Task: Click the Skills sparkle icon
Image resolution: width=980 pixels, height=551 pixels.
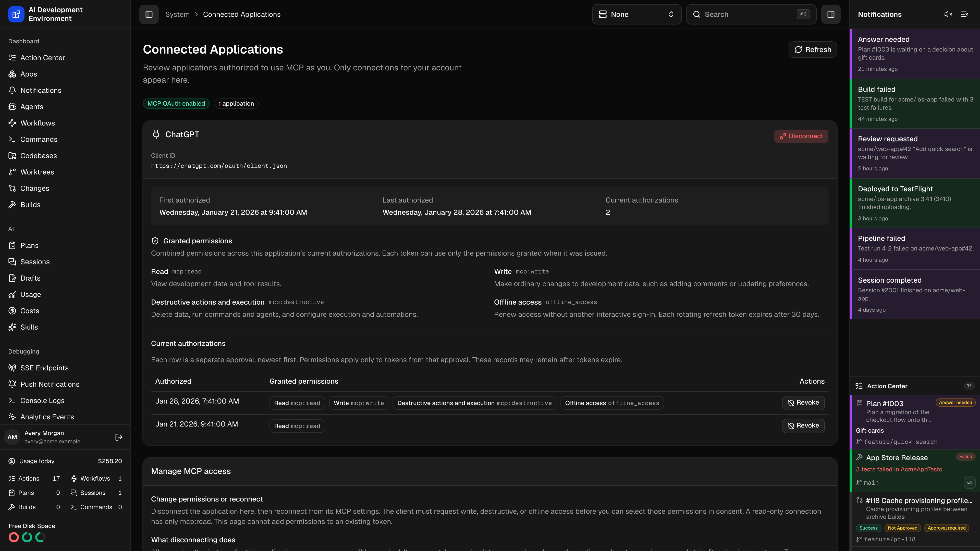Action: tap(12, 327)
